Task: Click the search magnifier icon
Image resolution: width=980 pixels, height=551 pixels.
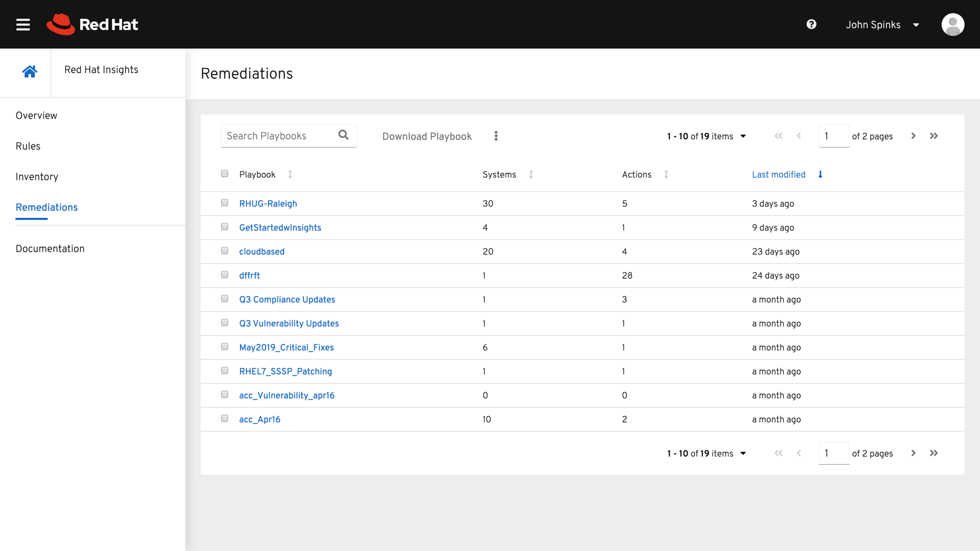Action: click(x=344, y=135)
